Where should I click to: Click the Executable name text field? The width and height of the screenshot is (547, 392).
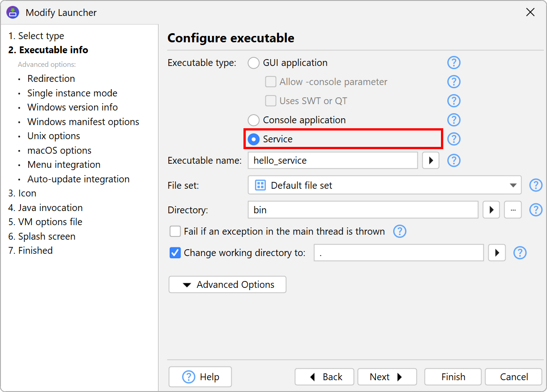333,161
